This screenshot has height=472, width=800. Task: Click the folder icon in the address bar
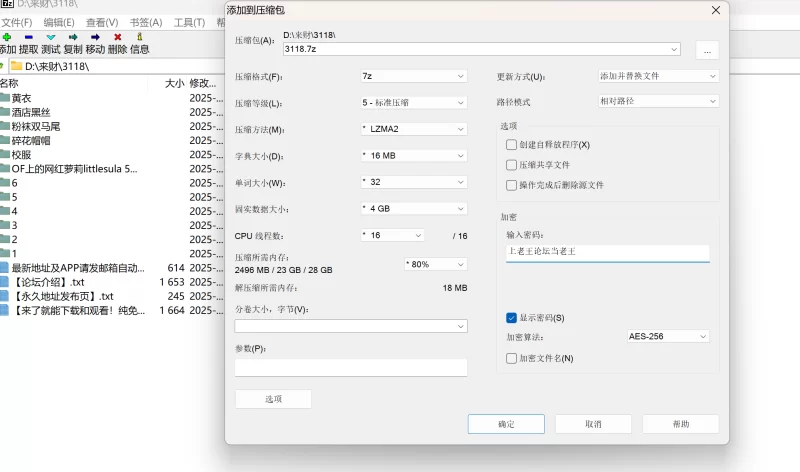coord(16,66)
